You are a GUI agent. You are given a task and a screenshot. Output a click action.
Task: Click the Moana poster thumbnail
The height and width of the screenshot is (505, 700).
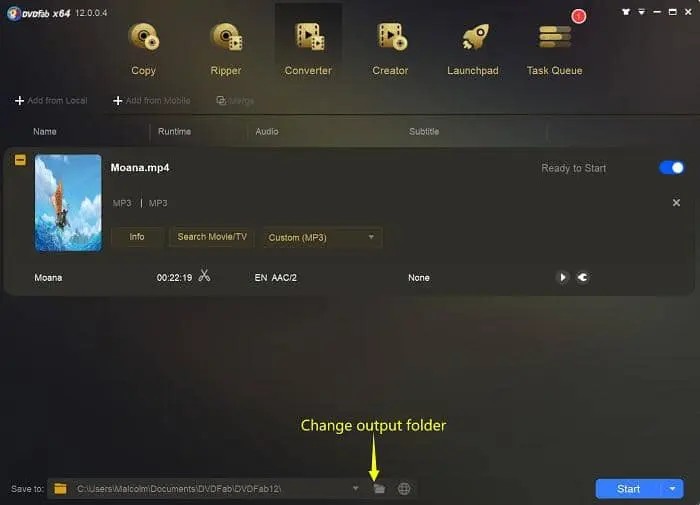click(68, 203)
